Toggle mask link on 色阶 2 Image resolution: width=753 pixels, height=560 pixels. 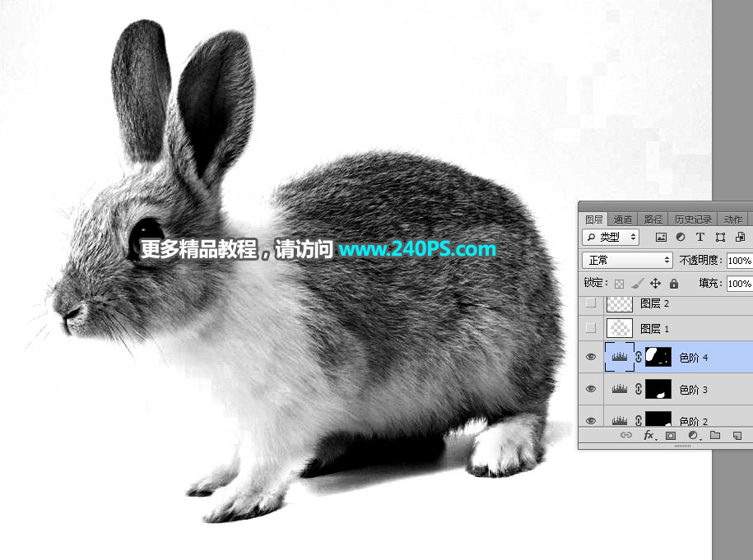(x=639, y=421)
